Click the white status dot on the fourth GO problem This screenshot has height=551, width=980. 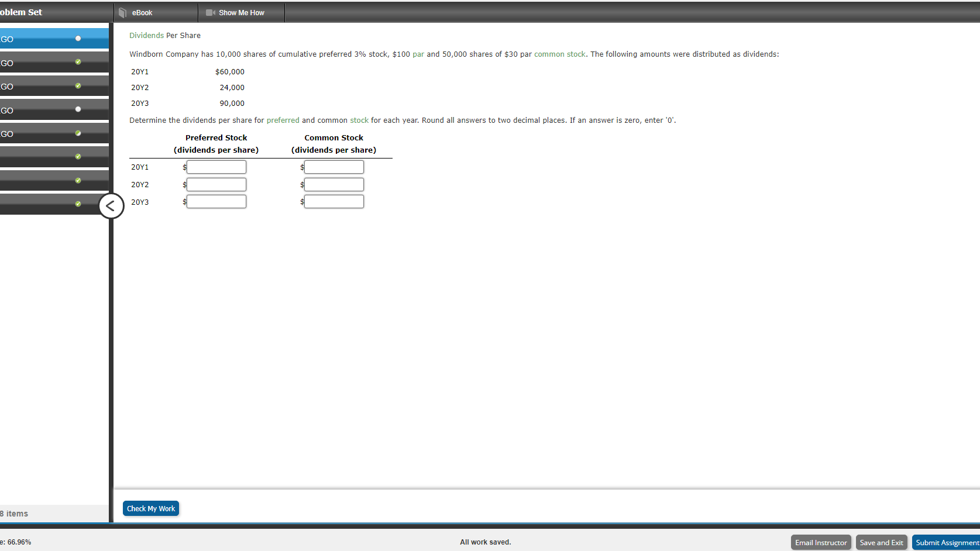[78, 110]
